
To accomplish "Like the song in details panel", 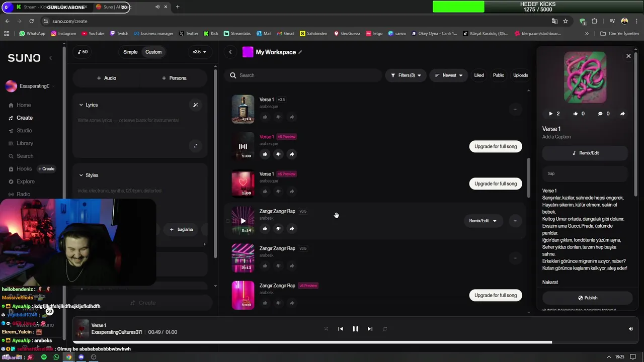I will pos(579,114).
